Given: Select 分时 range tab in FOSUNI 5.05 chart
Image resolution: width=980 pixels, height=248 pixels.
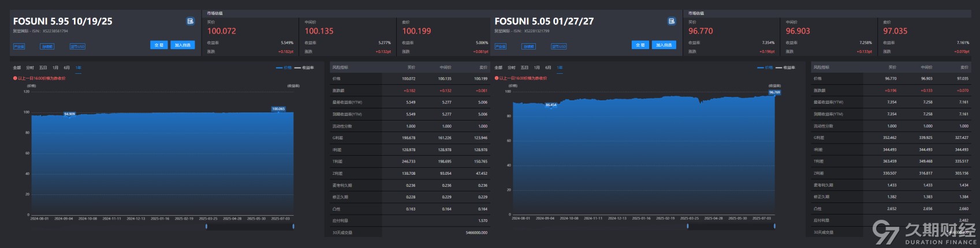Looking at the screenshot, I should click(512, 67).
